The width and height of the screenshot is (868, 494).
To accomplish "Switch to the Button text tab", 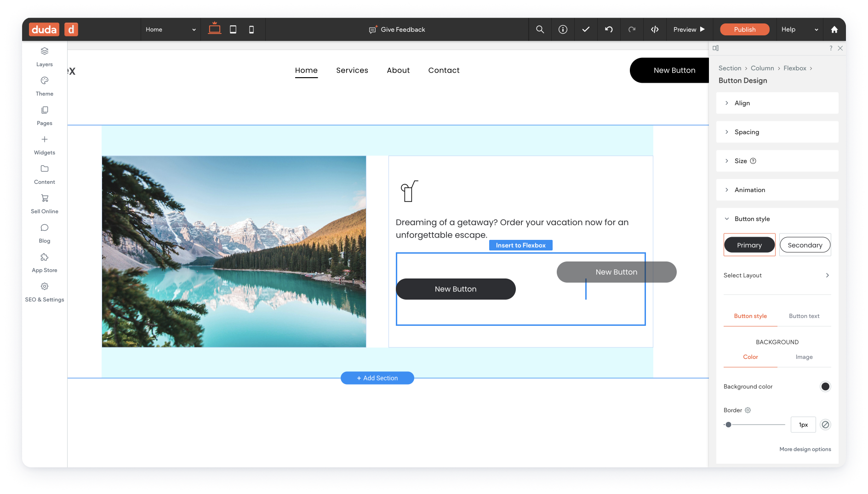I will [x=804, y=316].
